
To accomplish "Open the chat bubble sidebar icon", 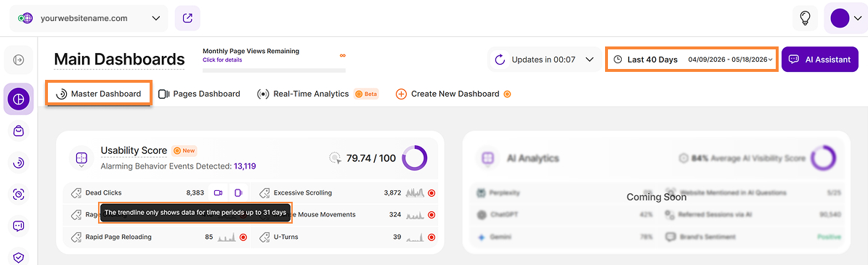I will [x=18, y=226].
